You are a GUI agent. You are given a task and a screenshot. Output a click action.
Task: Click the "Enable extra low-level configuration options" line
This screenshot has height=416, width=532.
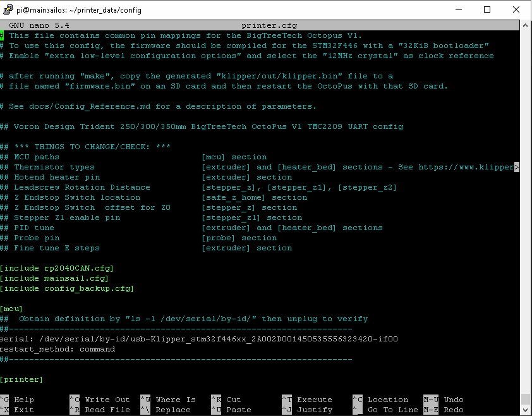coord(247,56)
